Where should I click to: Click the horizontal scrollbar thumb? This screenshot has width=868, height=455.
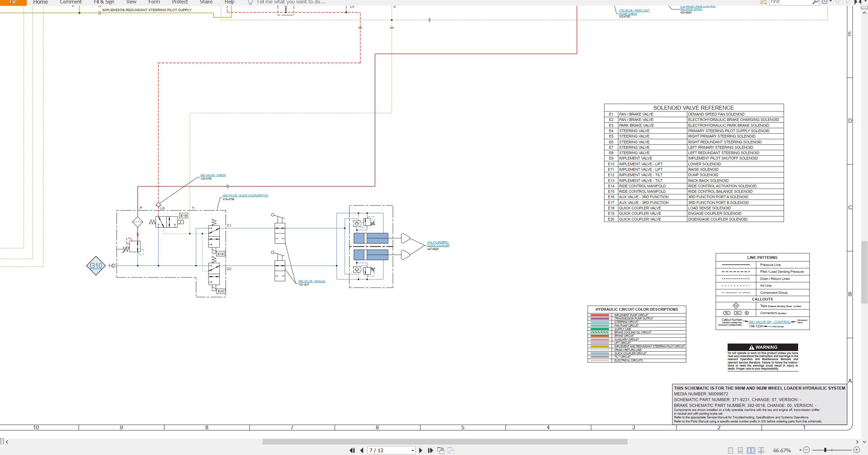tap(445, 442)
